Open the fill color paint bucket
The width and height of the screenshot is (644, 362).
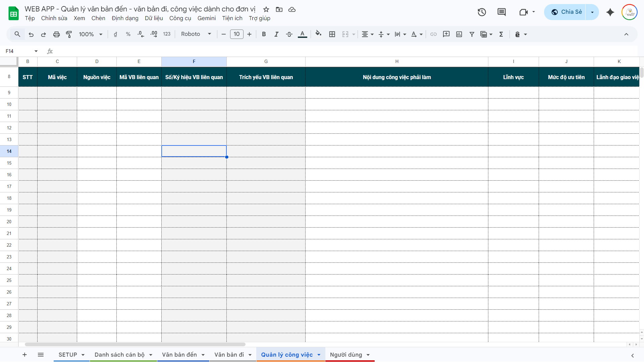[318, 34]
